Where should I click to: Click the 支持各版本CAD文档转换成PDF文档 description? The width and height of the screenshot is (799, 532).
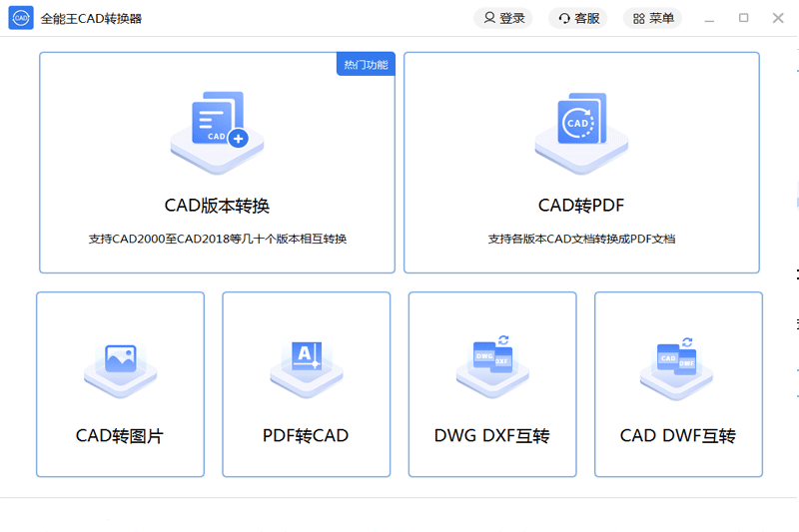click(581, 240)
